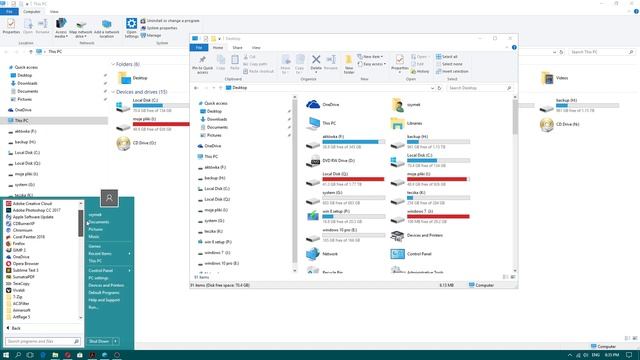Click windows 7 drive red usage bar

coord(438,217)
